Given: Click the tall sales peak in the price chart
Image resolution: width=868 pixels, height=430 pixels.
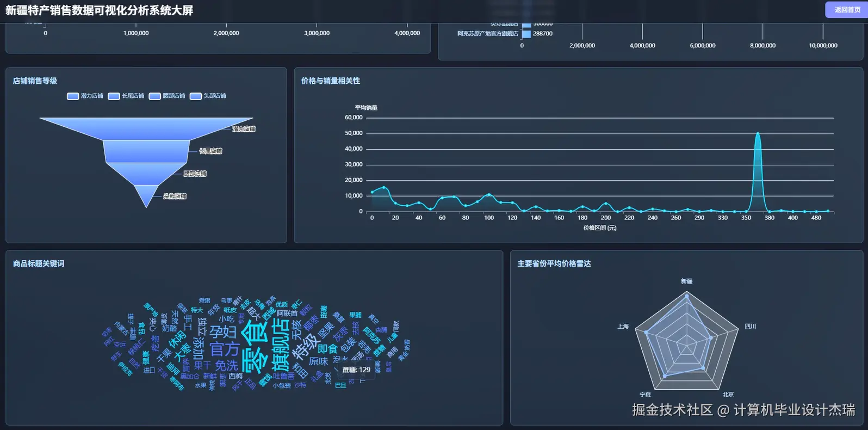Looking at the screenshot, I should coord(758,133).
